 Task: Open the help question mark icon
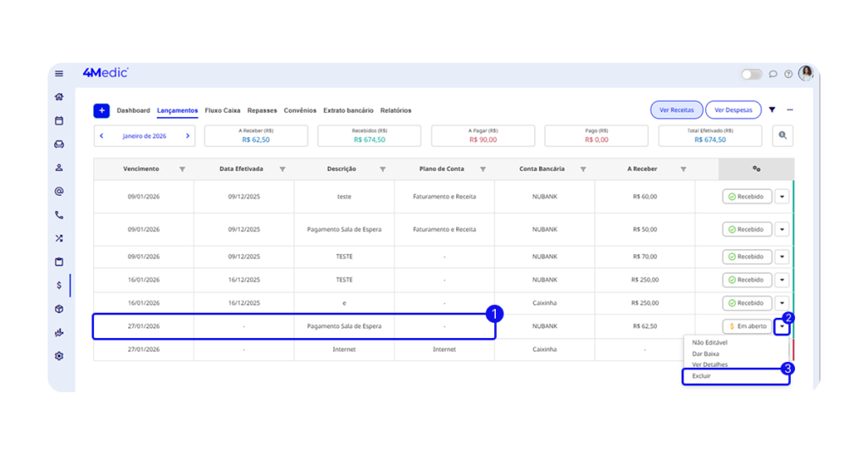[787, 74]
